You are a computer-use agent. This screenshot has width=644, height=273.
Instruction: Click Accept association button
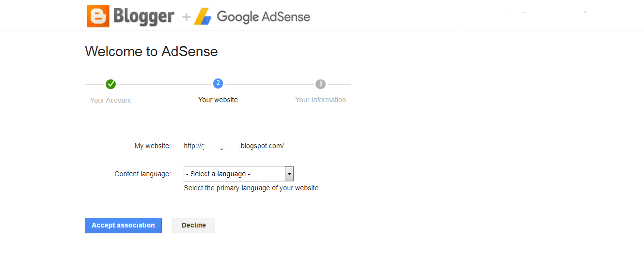[x=123, y=226]
